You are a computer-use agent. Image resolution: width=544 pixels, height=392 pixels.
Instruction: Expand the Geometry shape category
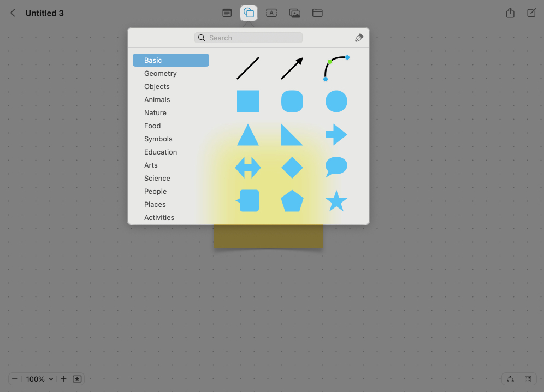pyautogui.click(x=160, y=73)
